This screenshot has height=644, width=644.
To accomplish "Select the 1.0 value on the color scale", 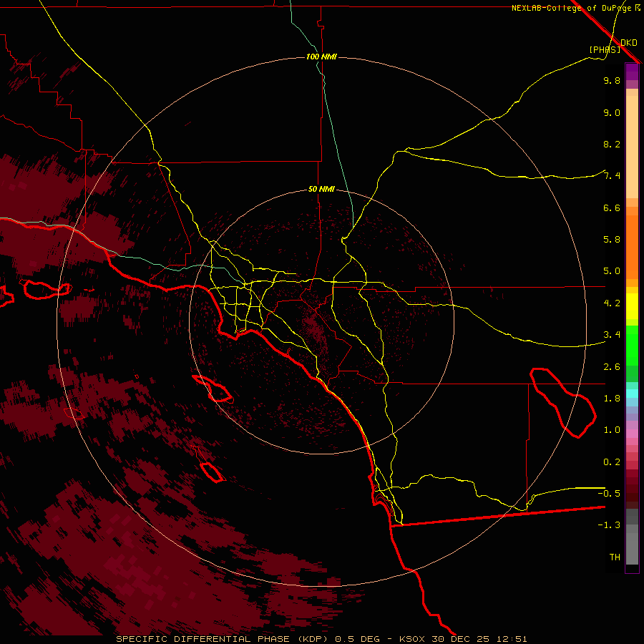I will click(612, 430).
